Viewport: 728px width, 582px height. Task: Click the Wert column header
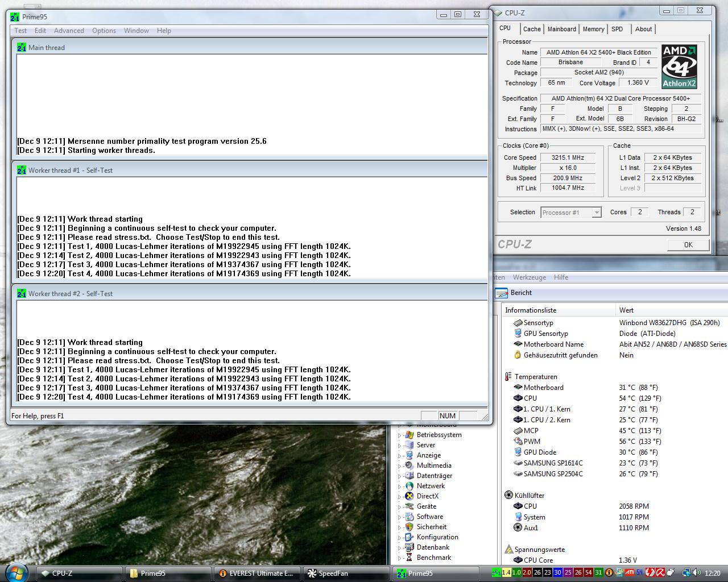(672, 310)
